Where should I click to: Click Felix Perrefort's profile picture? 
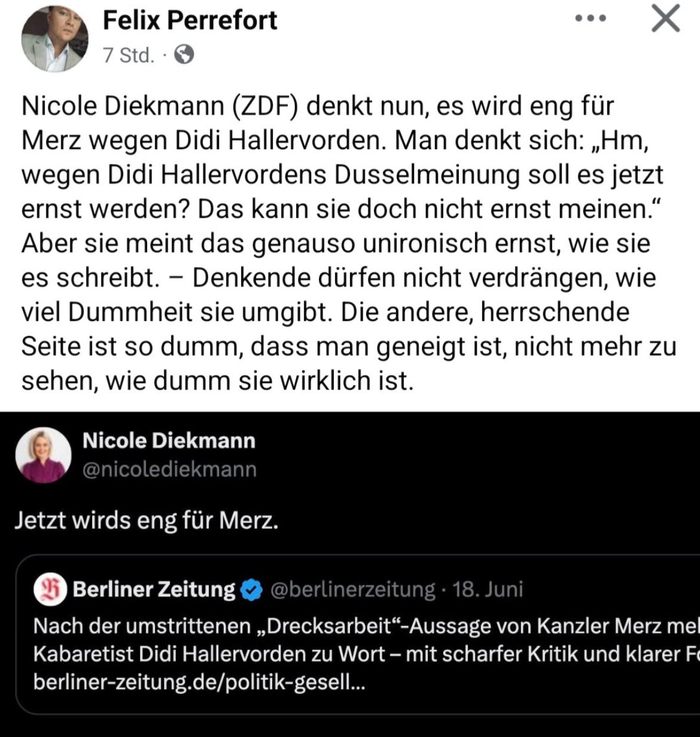[x=54, y=40]
